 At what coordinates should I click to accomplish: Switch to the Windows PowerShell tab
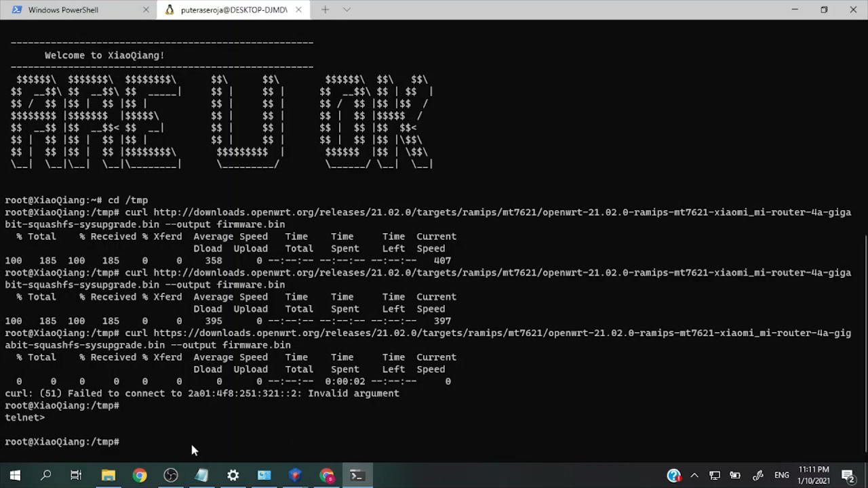[x=78, y=10]
